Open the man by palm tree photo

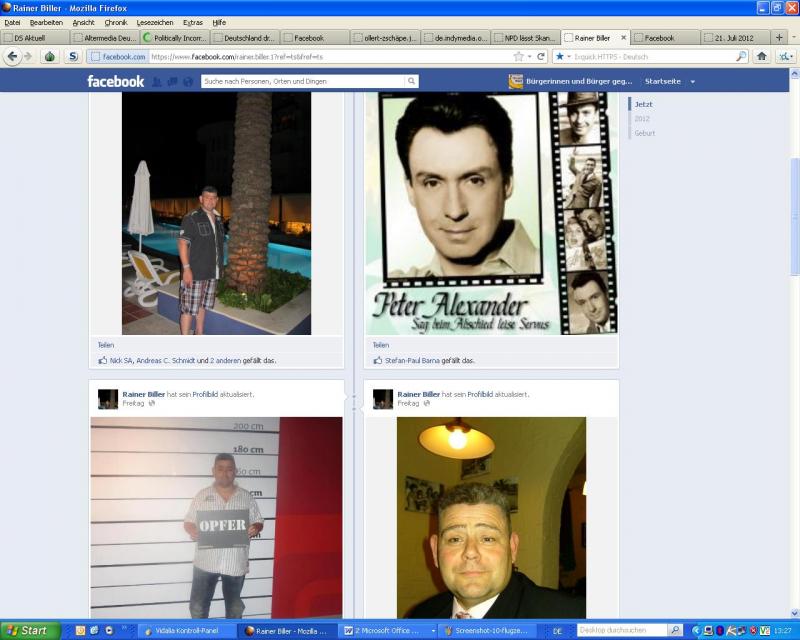tap(216, 213)
